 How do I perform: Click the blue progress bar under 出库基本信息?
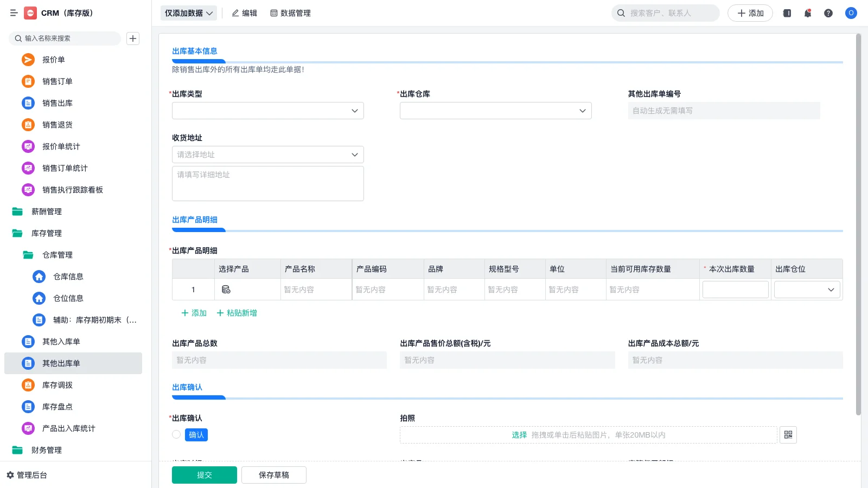[199, 61]
